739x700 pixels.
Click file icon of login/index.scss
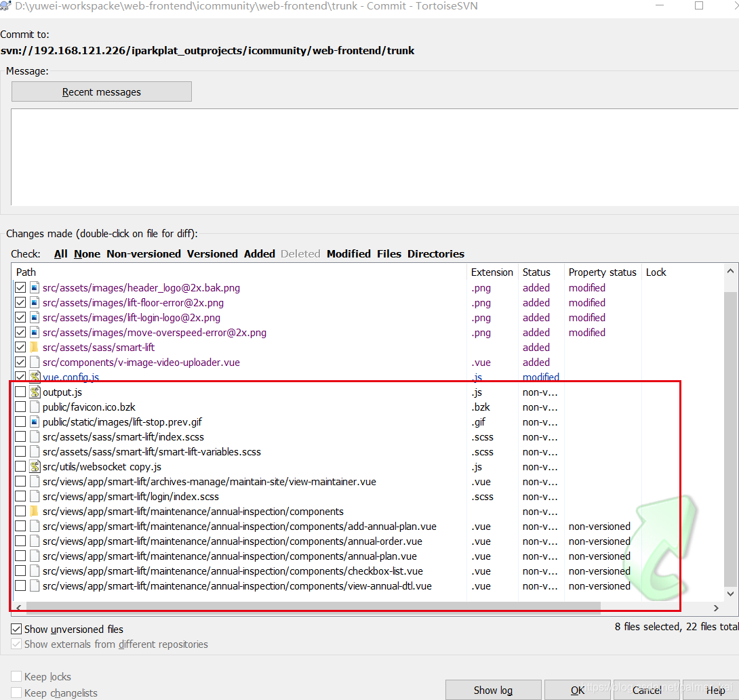35,497
